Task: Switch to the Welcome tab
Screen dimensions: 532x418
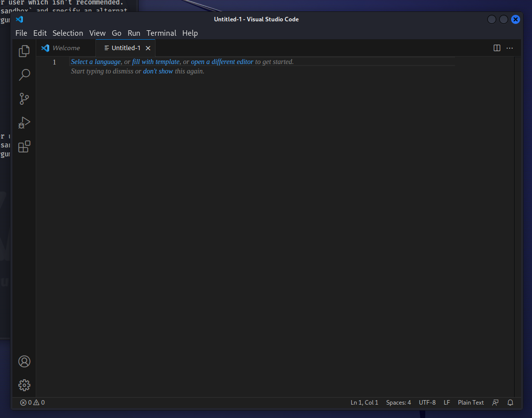Action: pos(66,48)
